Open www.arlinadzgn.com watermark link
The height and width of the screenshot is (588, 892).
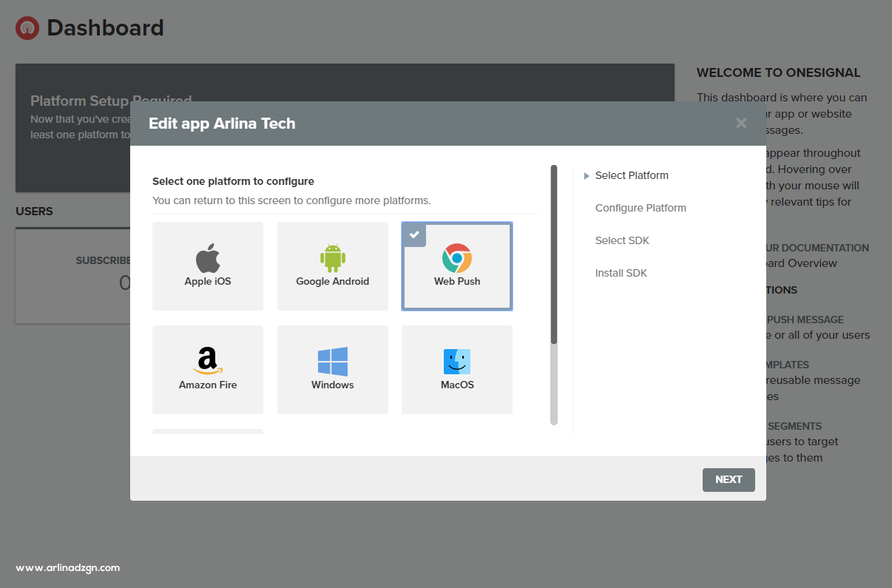click(68, 568)
